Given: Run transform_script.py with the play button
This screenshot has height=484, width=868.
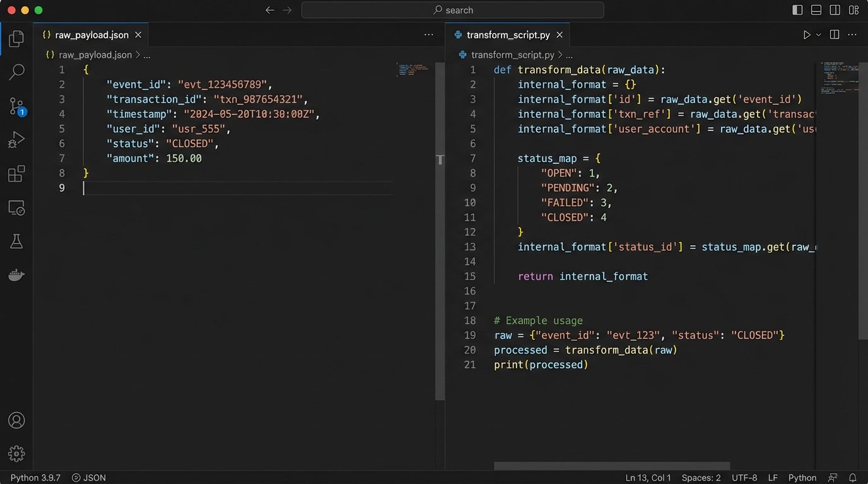Looking at the screenshot, I should (807, 35).
